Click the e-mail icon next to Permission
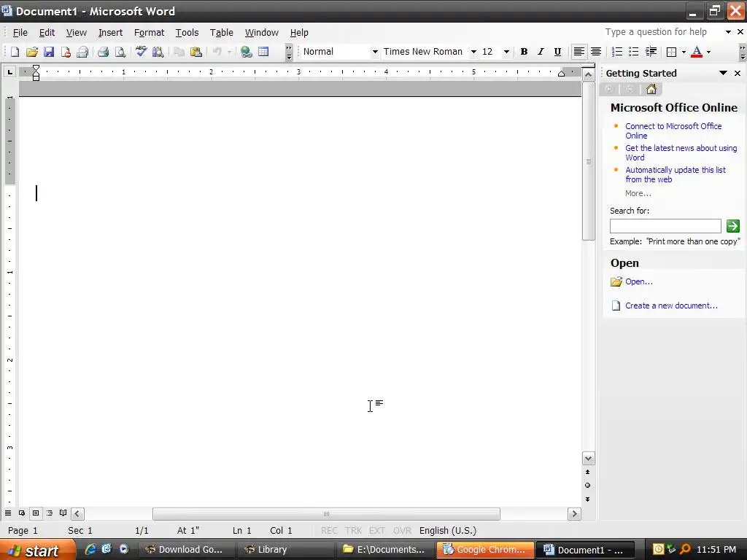The image size is (747, 560). coord(82,52)
